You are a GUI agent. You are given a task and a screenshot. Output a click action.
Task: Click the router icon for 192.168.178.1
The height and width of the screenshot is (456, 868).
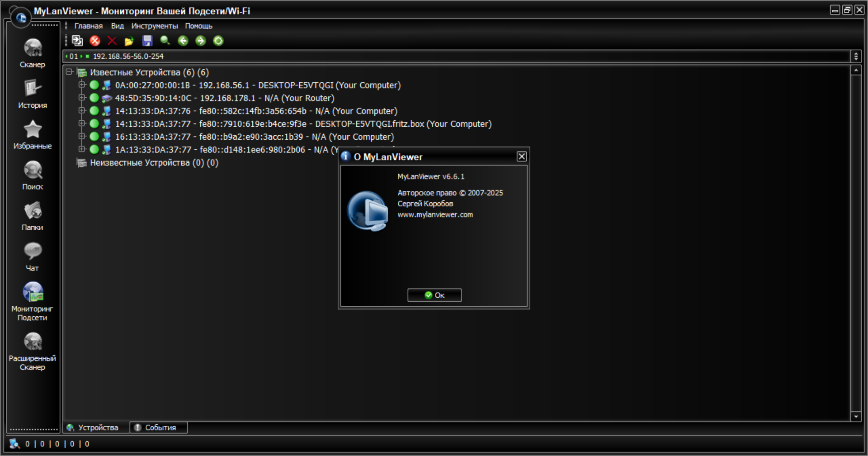[x=107, y=98]
